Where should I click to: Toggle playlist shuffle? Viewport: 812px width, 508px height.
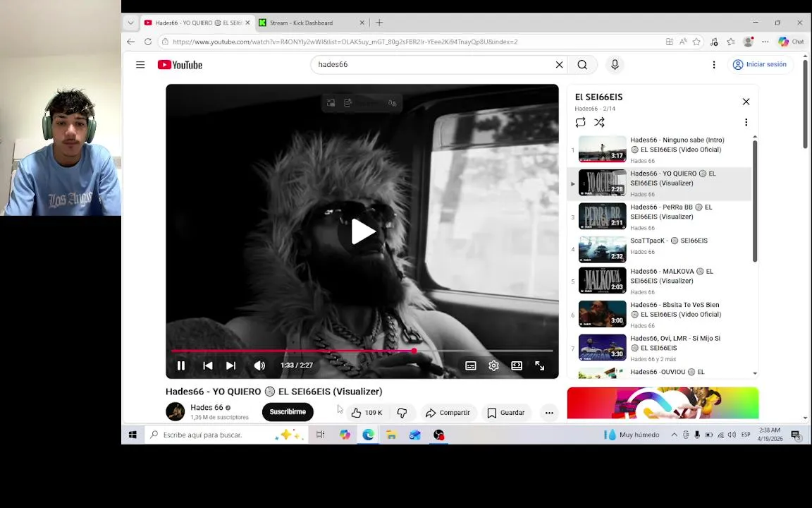click(600, 122)
